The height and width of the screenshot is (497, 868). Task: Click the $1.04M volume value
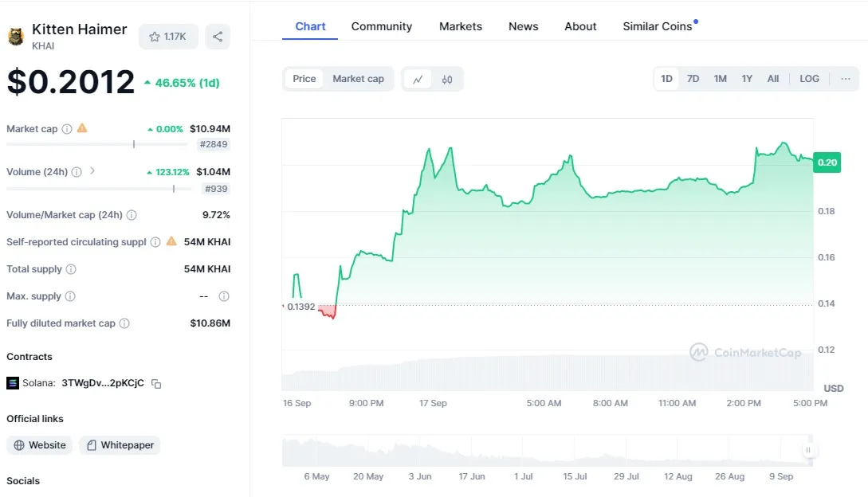coord(213,172)
